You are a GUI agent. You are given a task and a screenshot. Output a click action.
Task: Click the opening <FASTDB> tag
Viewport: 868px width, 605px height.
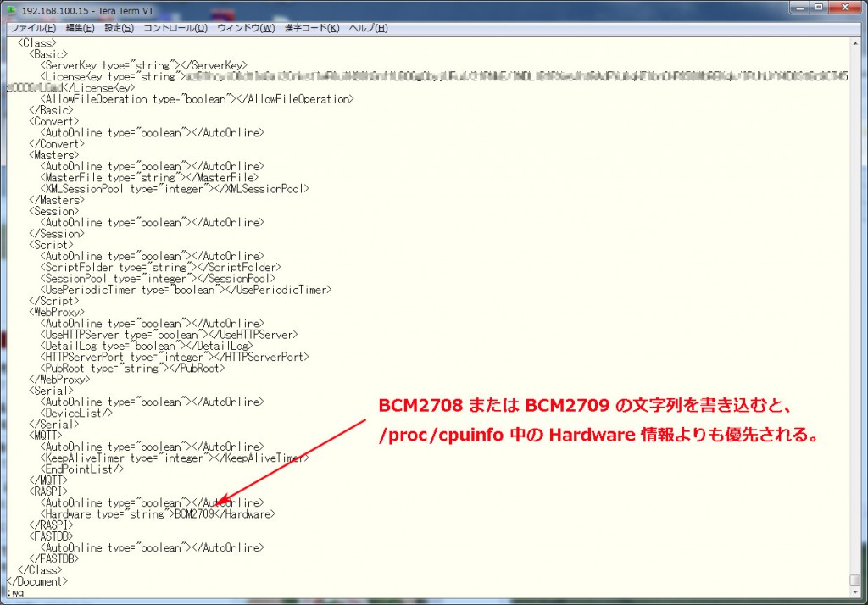51,536
